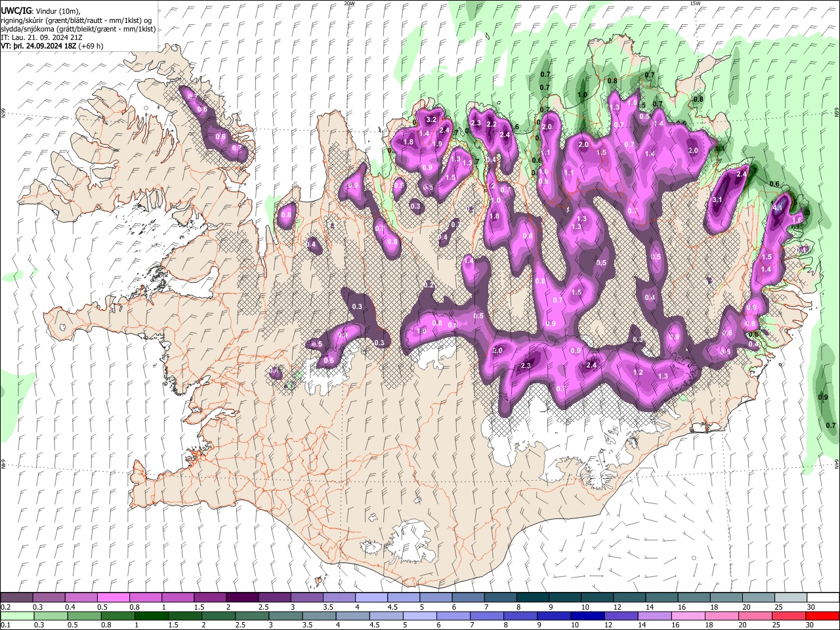Click the bright red swatch ending the lower legend row
Screen dimensions: 840x630
click(x=822, y=616)
